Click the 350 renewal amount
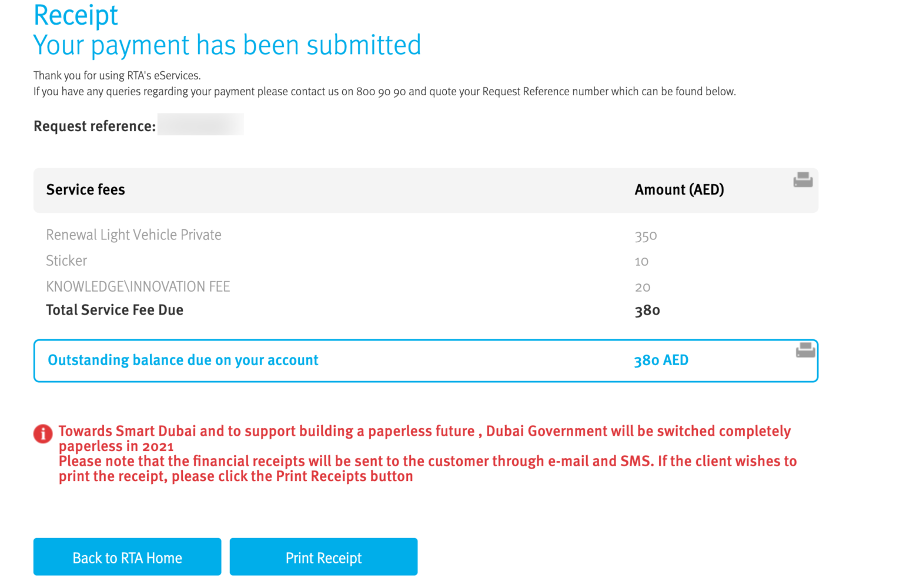The width and height of the screenshot is (903, 588). point(646,236)
